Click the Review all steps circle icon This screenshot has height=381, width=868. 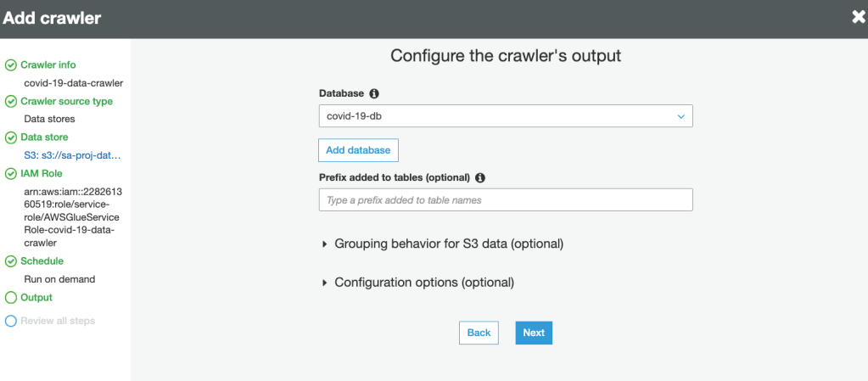coord(11,322)
